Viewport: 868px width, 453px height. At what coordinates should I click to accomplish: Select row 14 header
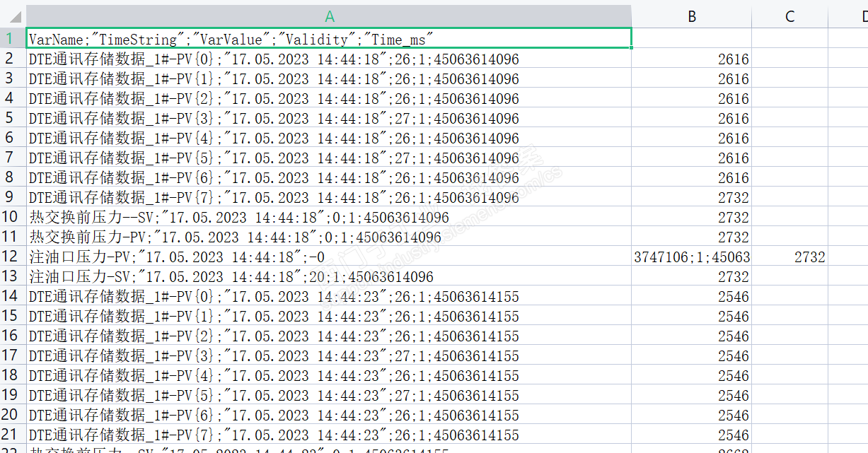click(13, 296)
